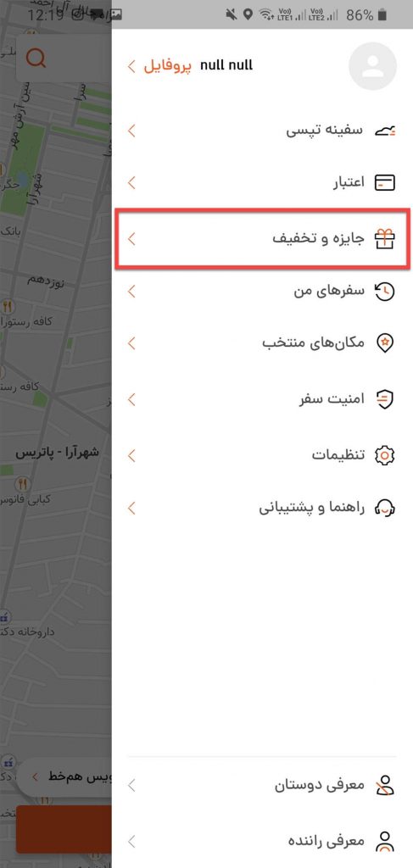Tap the اعتبار credit card icon
Image resolution: width=413 pixels, height=868 pixels.
(385, 183)
